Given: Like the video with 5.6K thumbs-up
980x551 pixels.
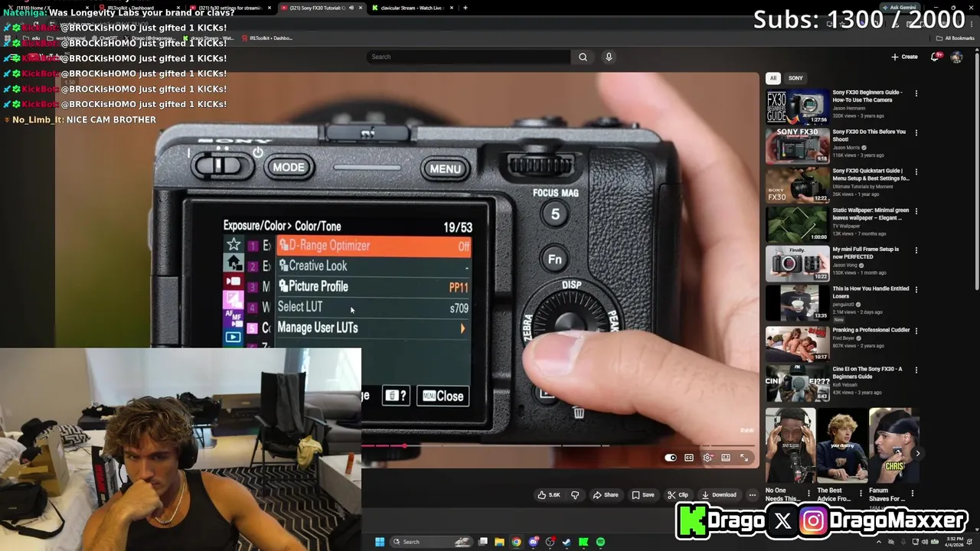Looking at the screenshot, I should [x=549, y=495].
